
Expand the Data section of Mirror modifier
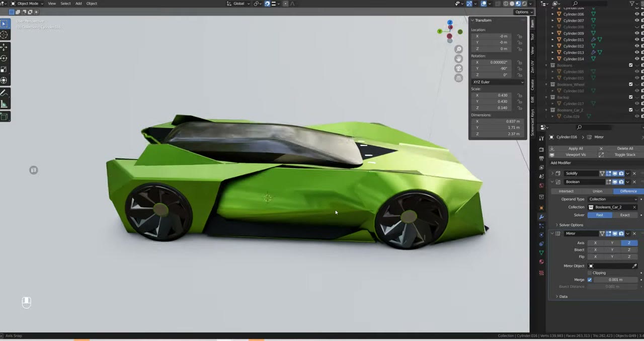tap(561, 297)
